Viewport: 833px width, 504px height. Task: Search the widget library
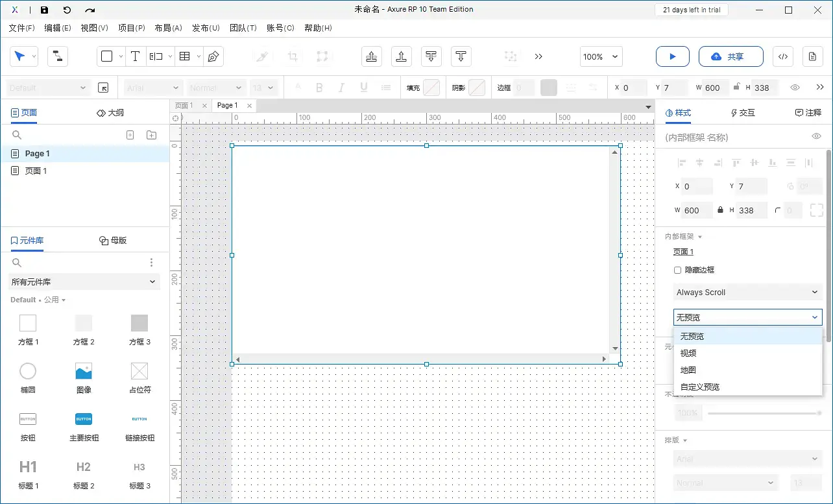17,263
